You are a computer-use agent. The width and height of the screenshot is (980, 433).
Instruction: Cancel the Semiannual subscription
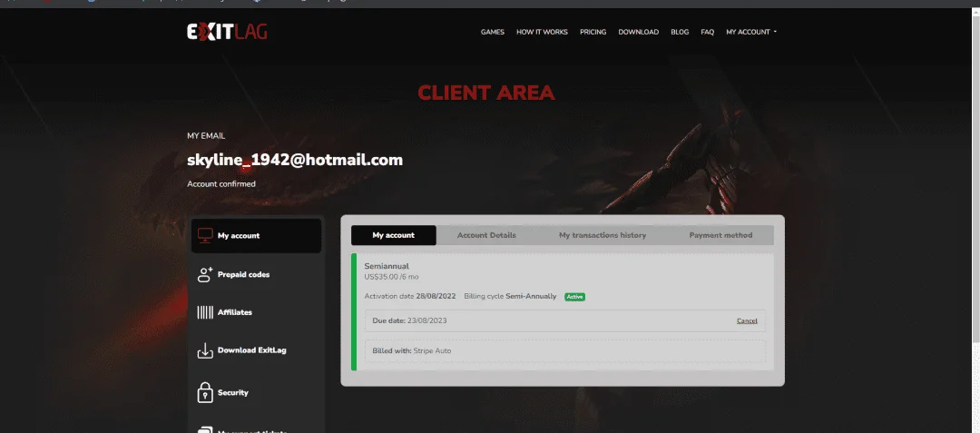pos(747,320)
